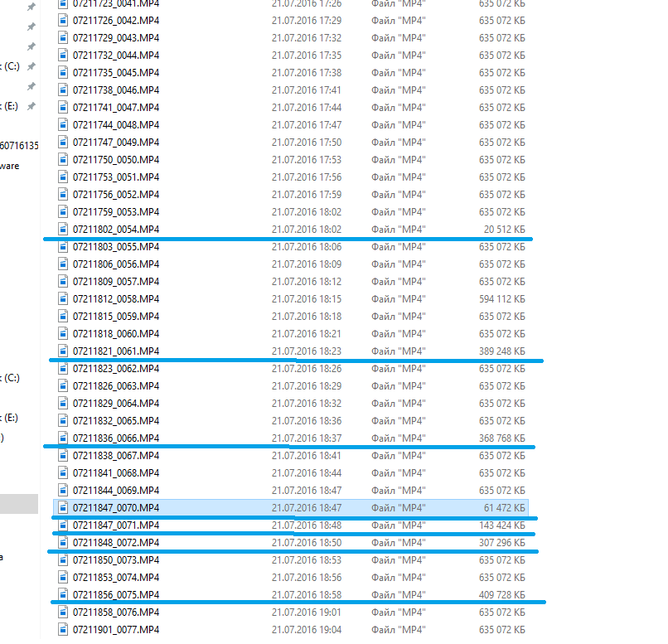Click the 21.07.2016 19:04 date cell
Image resolution: width=668 pixels, height=644 pixels.
[306, 629]
